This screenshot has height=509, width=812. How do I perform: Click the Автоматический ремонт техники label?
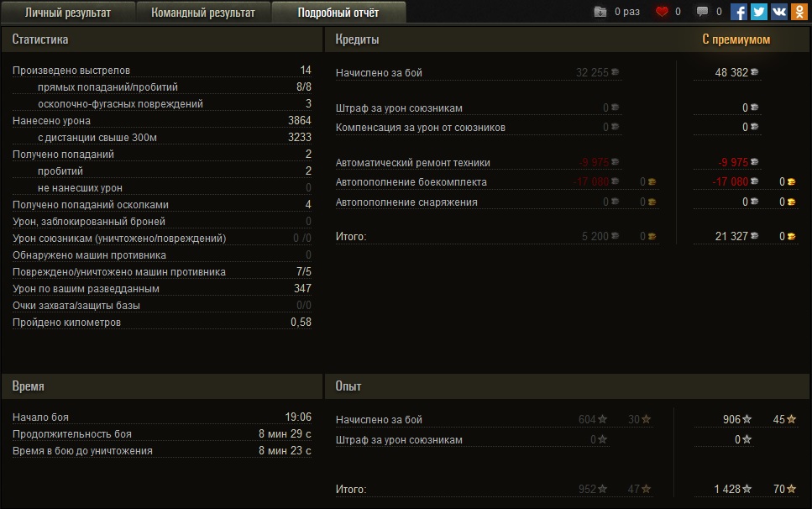[412, 163]
